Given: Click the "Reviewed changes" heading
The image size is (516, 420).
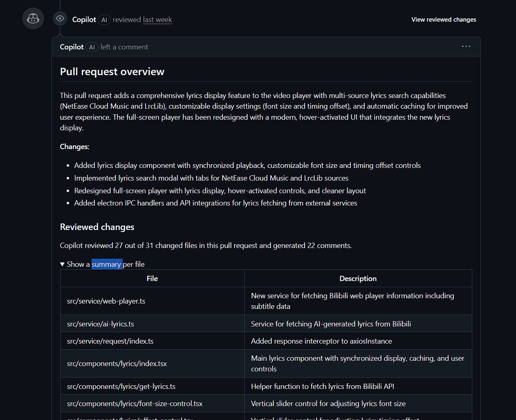Looking at the screenshot, I should [97, 227].
